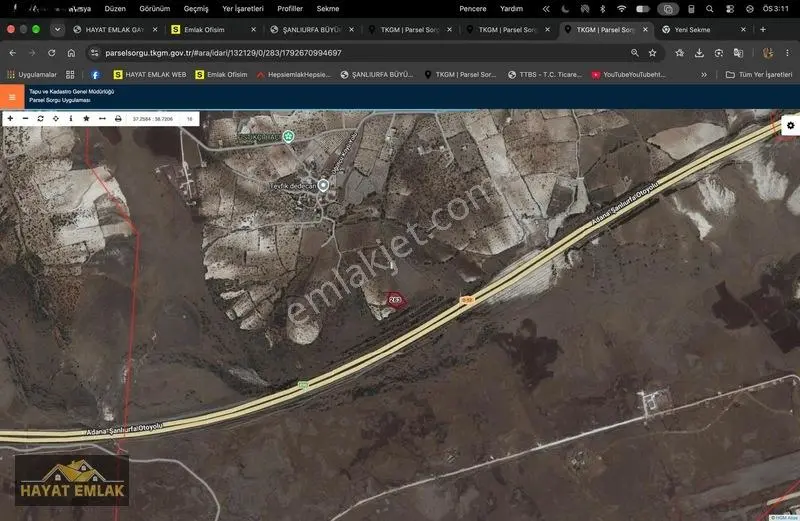Open the Chrome profile avatar
800x521 pixels.
(x=767, y=53)
